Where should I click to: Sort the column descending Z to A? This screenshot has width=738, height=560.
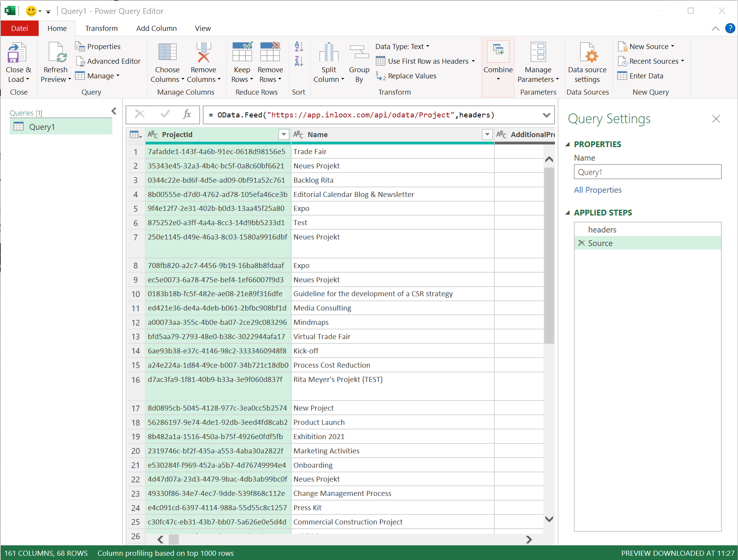point(299,61)
